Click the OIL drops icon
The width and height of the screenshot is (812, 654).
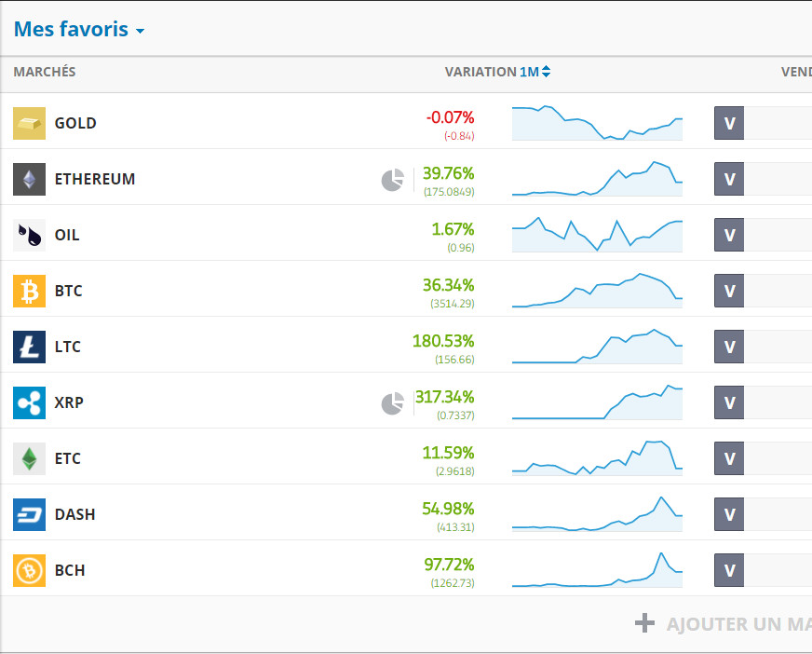click(x=29, y=235)
